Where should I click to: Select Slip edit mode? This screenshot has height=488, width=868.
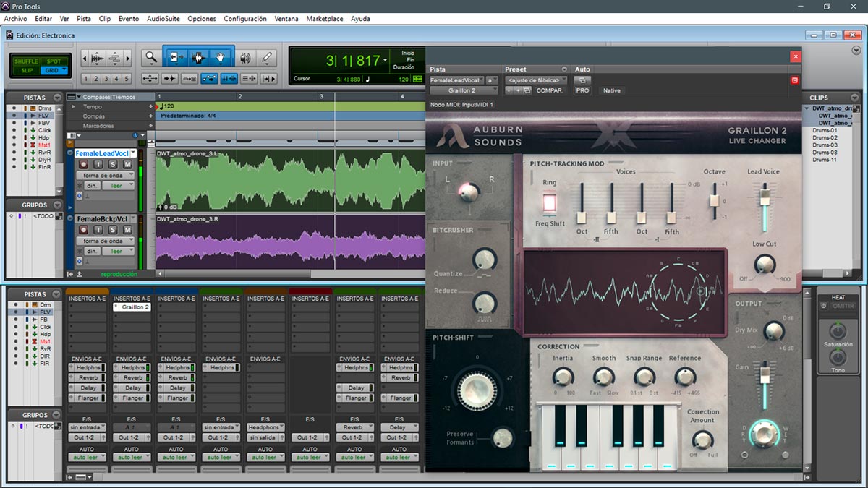(x=28, y=70)
